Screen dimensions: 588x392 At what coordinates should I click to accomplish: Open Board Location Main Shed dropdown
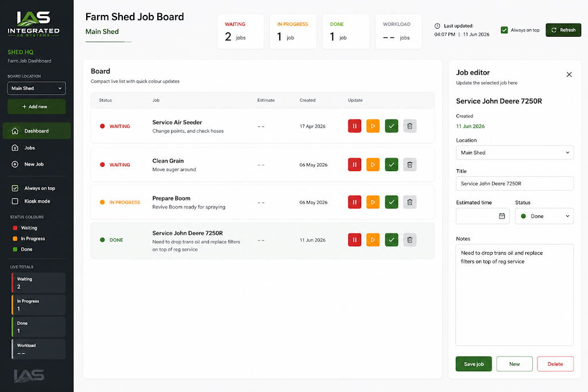point(36,88)
